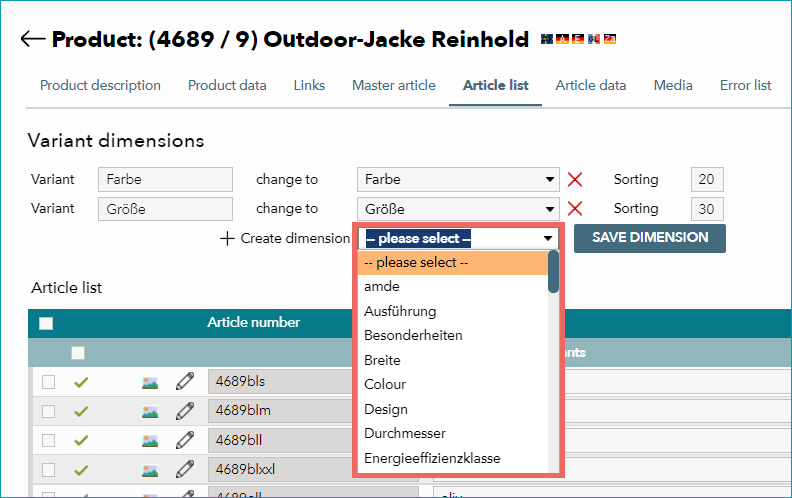792x498 pixels.
Task: Open image icon for article 4689blxxl
Action: 150,470
